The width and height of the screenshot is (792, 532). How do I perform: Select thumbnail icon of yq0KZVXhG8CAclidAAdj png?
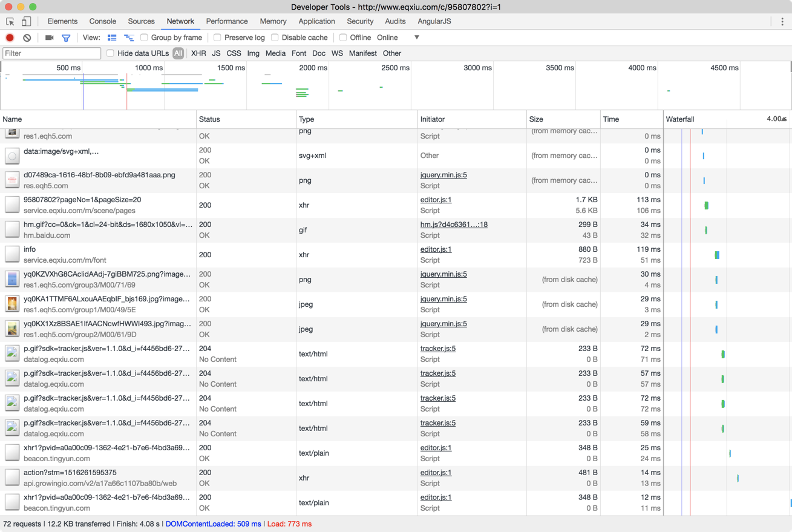[12, 280]
